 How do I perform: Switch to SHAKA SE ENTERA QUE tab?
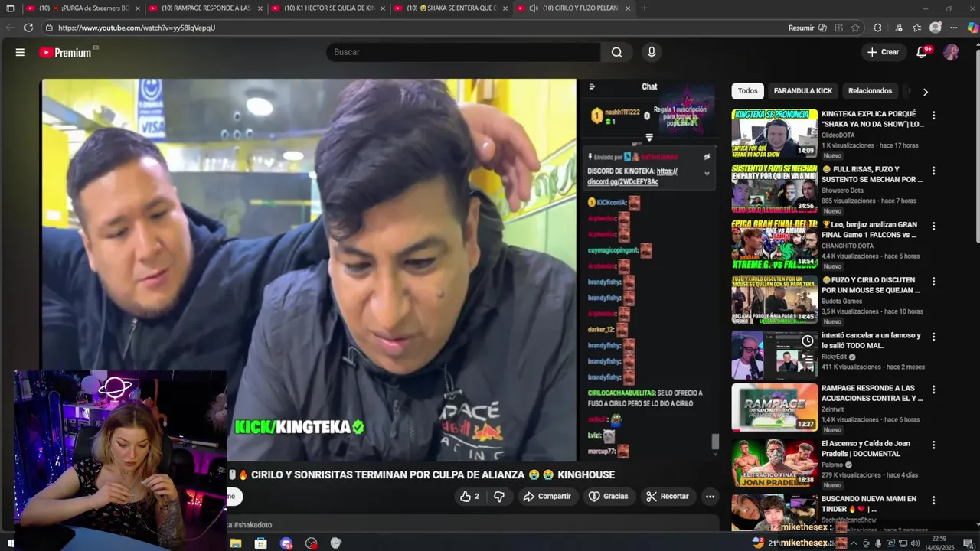[x=450, y=8]
